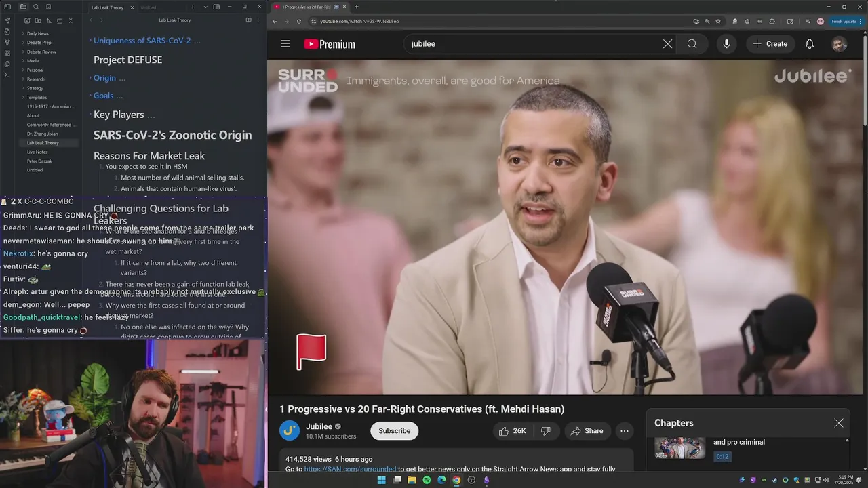Screen dimensions: 868x488
Task: Open Spotify from taskbar
Action: point(427,480)
